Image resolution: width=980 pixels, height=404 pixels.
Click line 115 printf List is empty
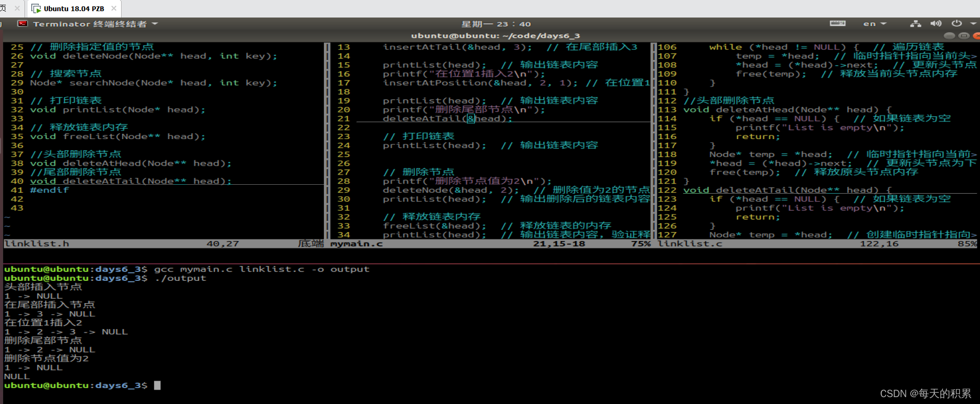820,127
